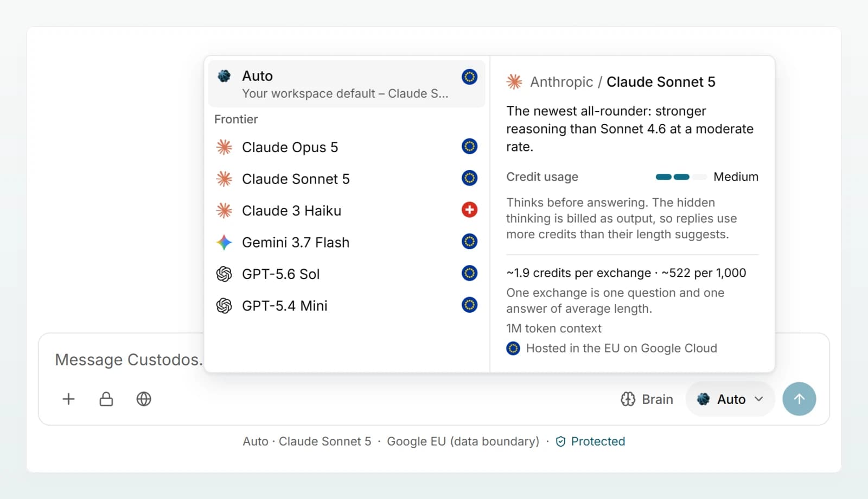Image resolution: width=868 pixels, height=499 pixels.
Task: Click the globe web search icon
Action: click(x=144, y=399)
